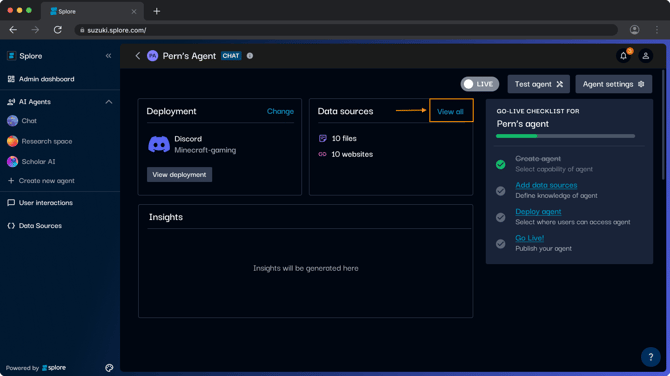Open Agent settings
Image resolution: width=670 pixels, height=376 pixels.
(x=614, y=84)
